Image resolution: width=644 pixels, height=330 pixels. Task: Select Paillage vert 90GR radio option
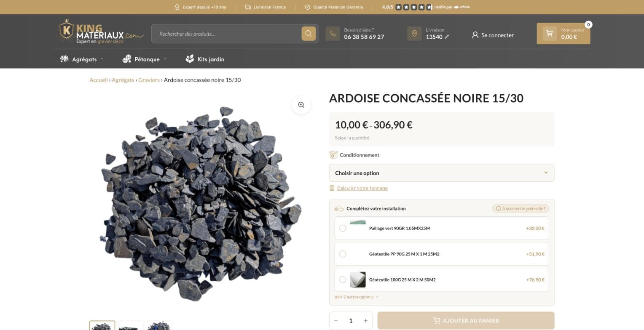pyautogui.click(x=343, y=228)
